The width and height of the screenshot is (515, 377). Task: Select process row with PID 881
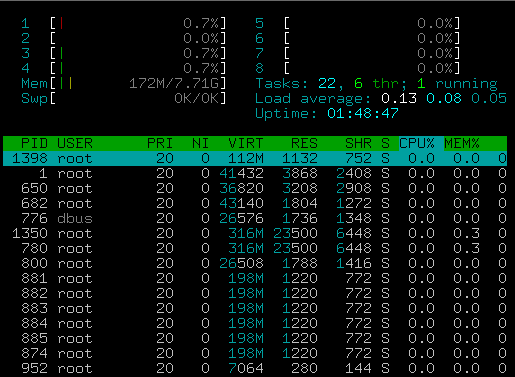255,278
